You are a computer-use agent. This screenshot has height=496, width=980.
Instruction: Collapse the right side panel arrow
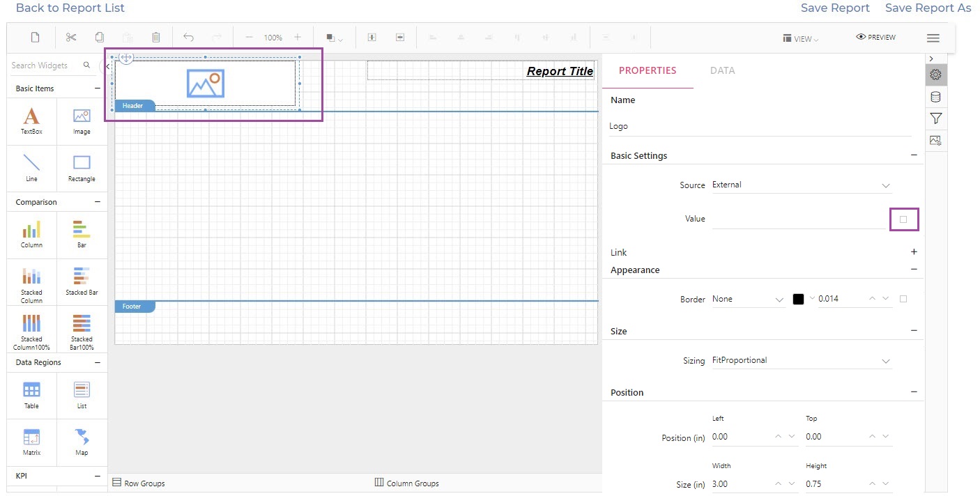tap(932, 59)
